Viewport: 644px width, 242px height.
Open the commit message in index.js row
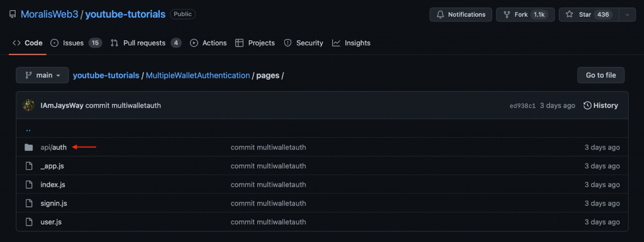point(268,185)
